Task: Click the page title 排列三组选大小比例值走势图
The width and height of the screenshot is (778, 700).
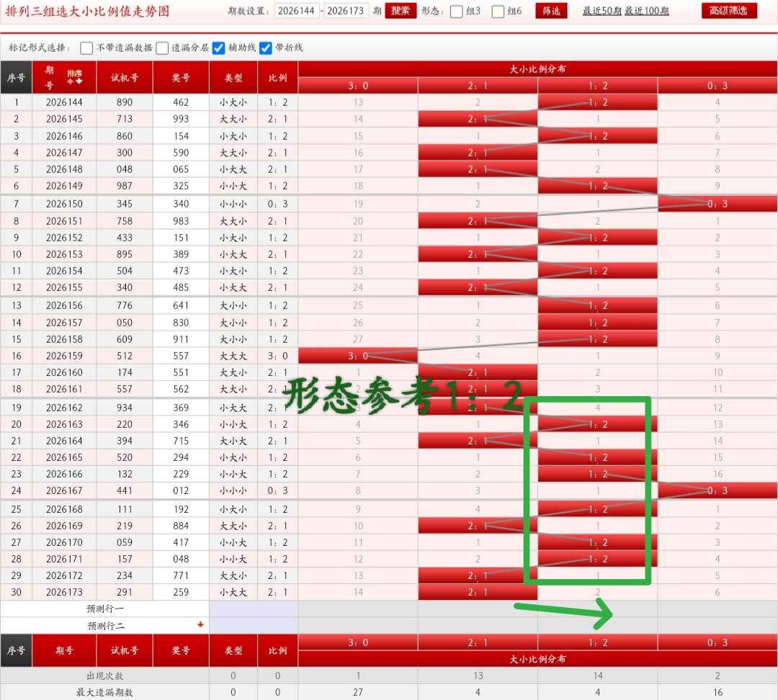Action: (87, 11)
